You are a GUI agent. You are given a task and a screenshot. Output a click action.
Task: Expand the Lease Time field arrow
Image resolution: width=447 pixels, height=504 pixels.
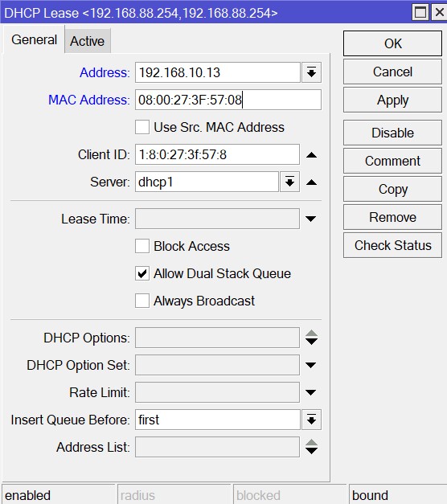click(x=310, y=219)
